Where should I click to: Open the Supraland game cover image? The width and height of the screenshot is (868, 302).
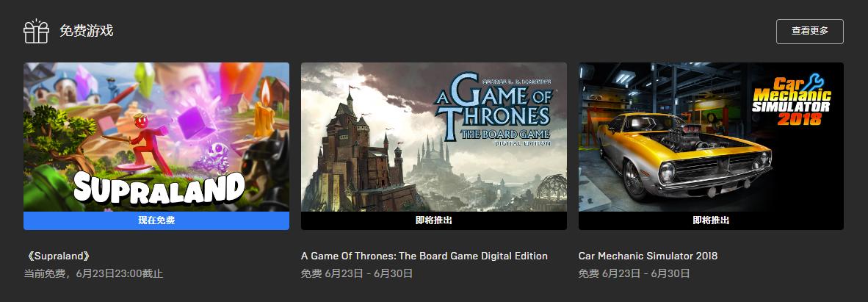(x=156, y=137)
